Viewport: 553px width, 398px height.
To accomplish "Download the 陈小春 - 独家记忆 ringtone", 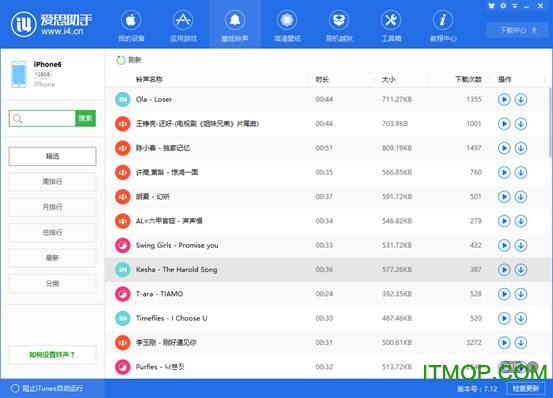I will (521, 148).
